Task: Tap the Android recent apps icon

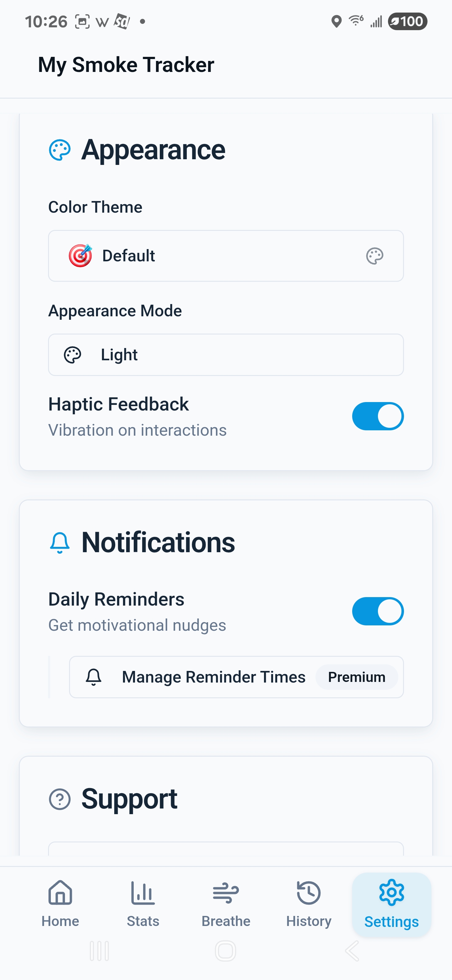Action: click(100, 951)
